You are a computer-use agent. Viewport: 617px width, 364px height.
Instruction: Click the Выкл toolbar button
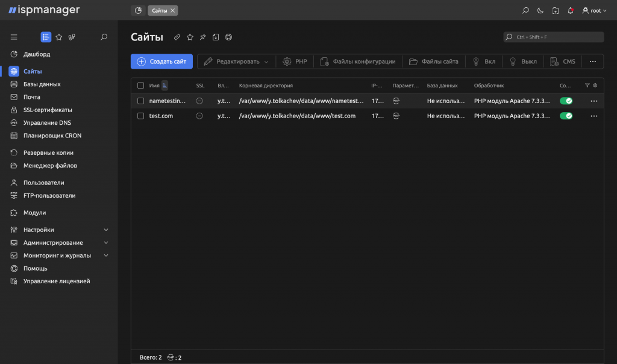[523, 61]
